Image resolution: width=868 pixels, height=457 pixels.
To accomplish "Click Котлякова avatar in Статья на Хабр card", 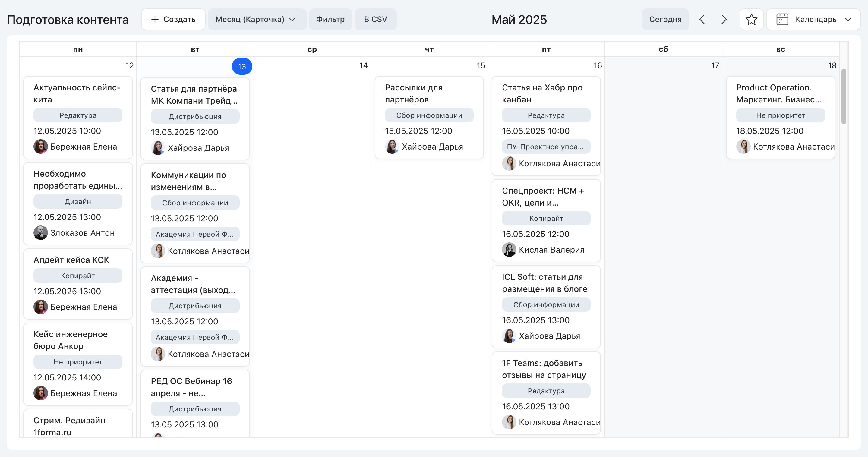I will (x=509, y=163).
